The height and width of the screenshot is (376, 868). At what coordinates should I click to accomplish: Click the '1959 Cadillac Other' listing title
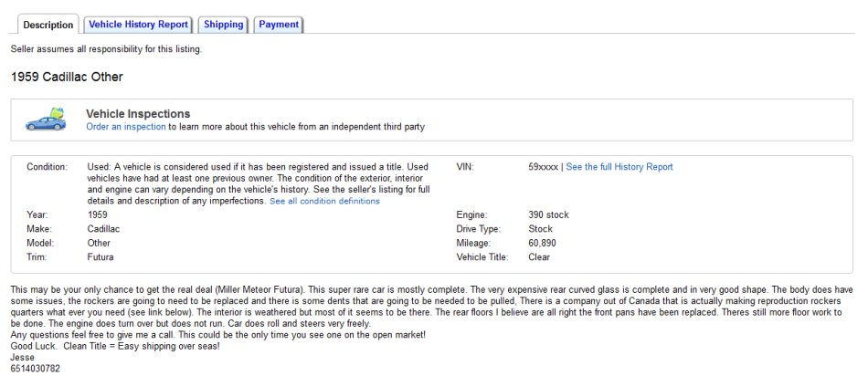tap(67, 77)
